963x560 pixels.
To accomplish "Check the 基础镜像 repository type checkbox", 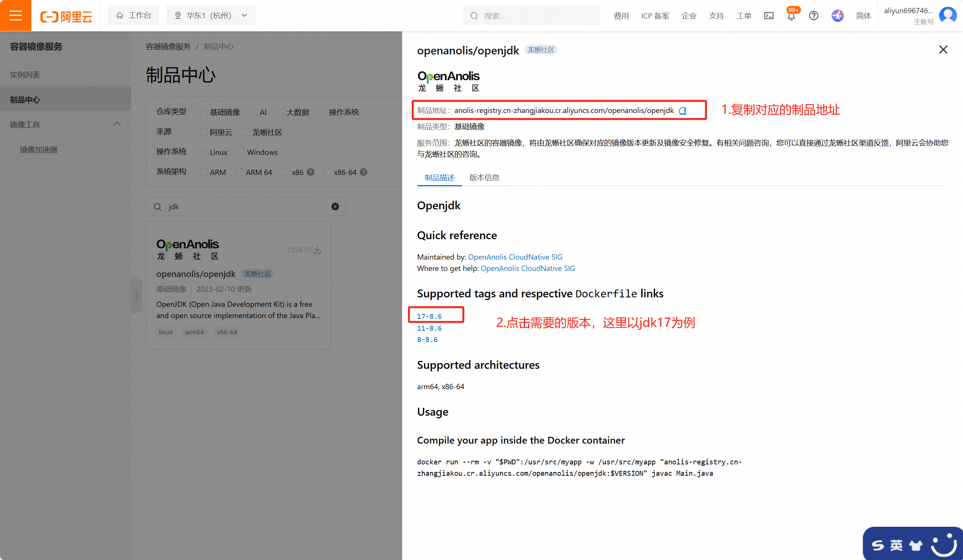I will pos(204,112).
